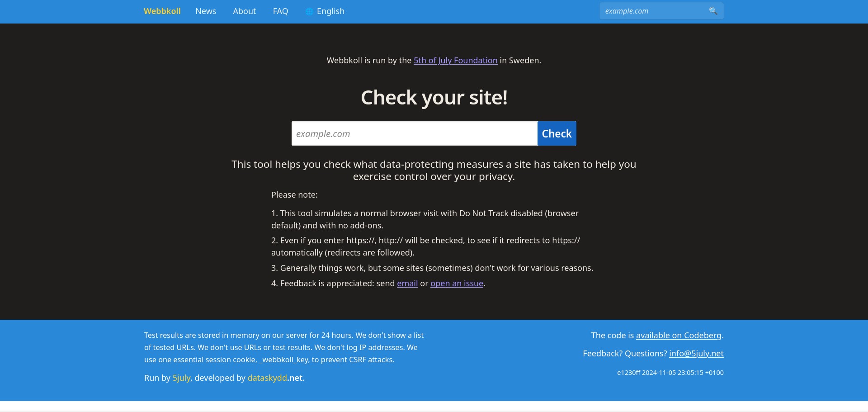
Task: Click the info@5july.net email address
Action: pos(696,354)
